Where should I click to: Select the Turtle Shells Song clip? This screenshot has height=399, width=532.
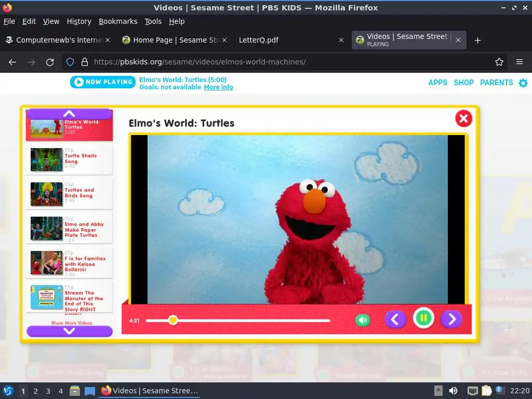pyautogui.click(x=69, y=159)
